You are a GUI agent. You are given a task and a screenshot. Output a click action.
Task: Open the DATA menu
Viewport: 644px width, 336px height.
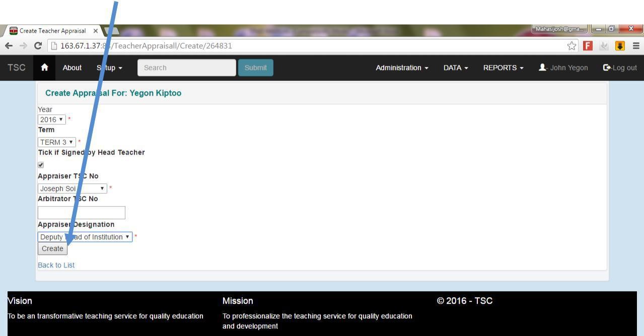click(x=456, y=68)
